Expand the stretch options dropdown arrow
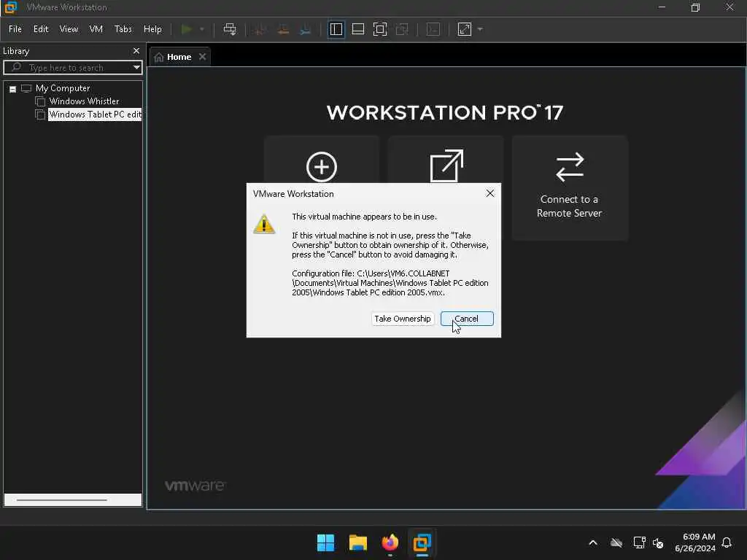This screenshot has width=747, height=560. click(480, 29)
